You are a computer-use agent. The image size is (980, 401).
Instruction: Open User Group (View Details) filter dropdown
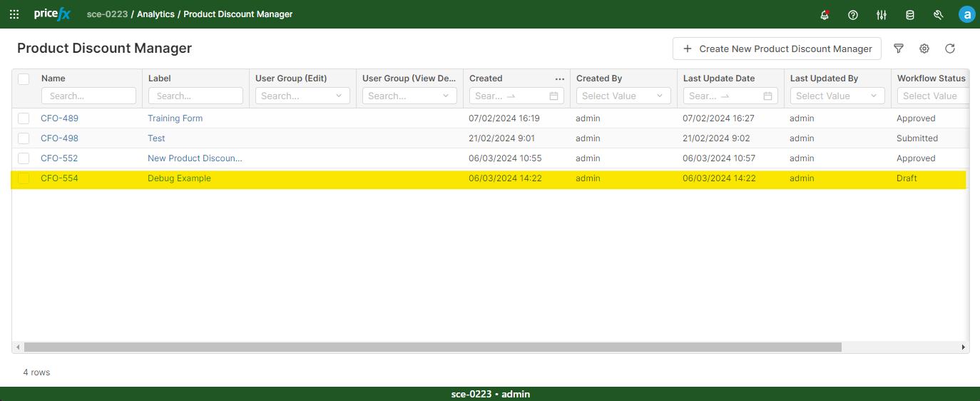(409, 96)
